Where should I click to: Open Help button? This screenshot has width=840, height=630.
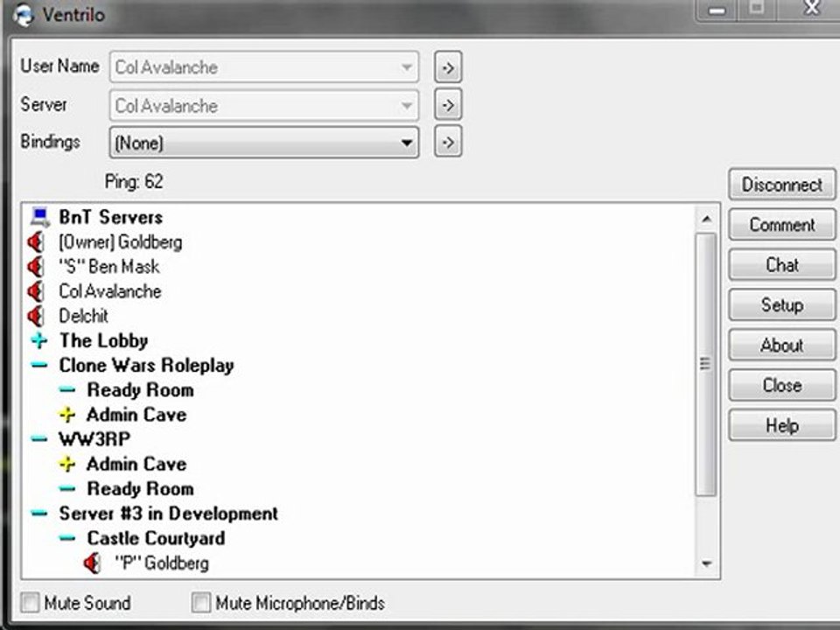[781, 425]
